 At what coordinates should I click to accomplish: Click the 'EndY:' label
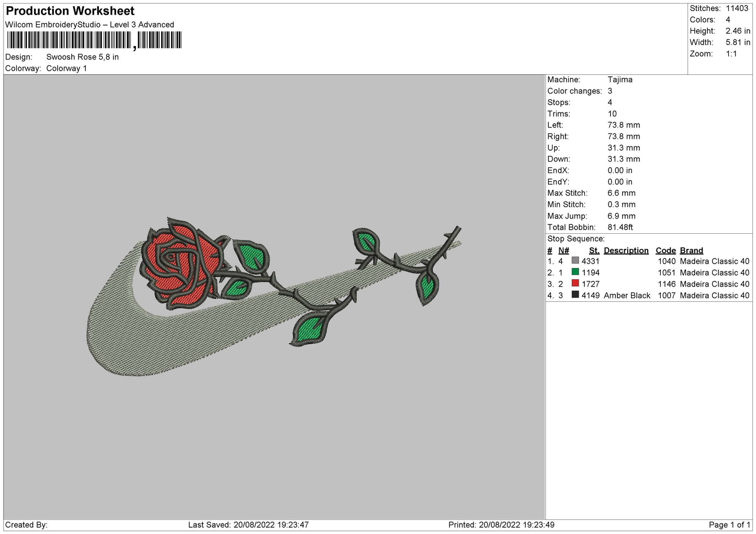click(558, 182)
